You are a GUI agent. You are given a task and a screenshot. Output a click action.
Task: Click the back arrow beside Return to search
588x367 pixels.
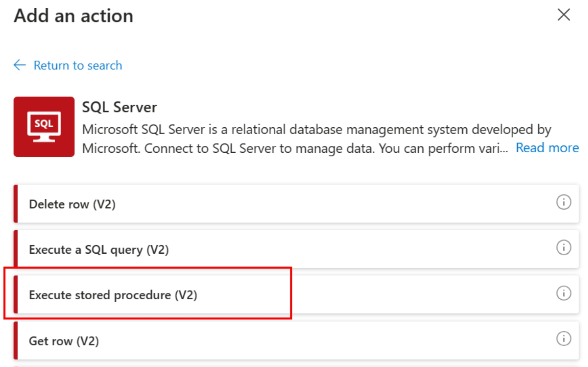point(20,65)
